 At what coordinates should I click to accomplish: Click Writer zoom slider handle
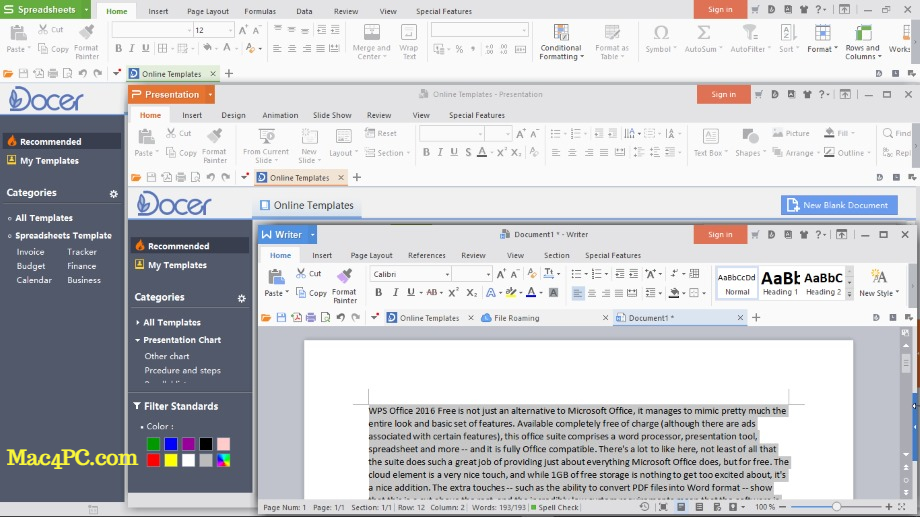click(x=836, y=506)
